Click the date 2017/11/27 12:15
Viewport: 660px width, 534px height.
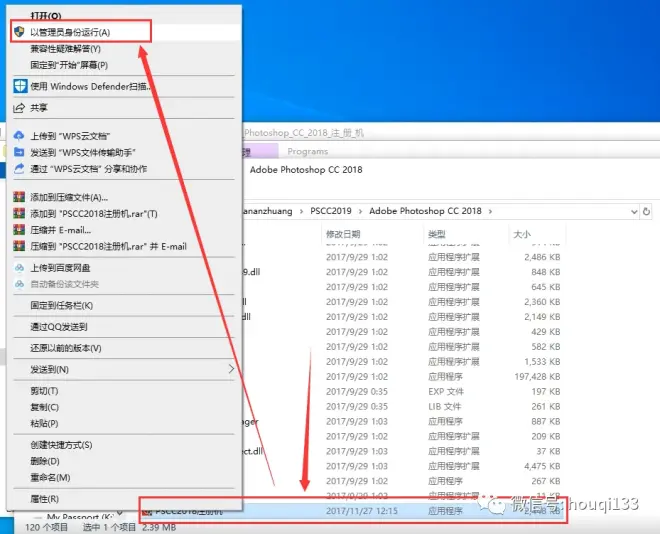click(x=362, y=511)
